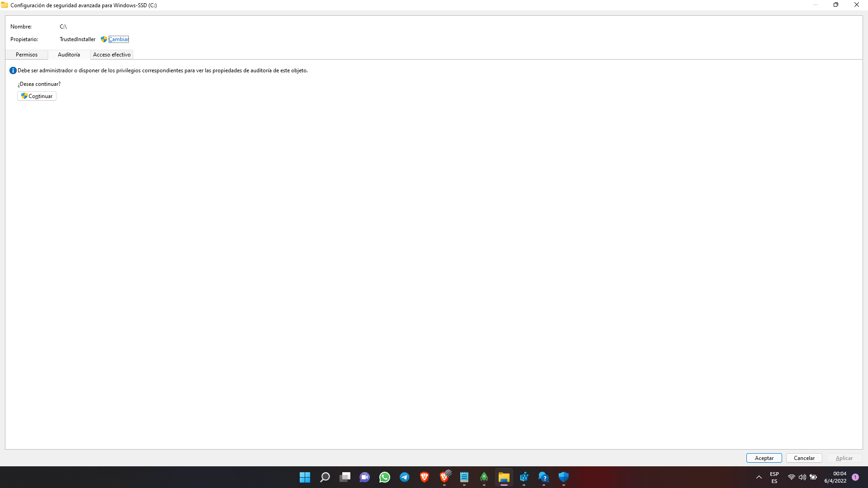Click the Cancelar button
The height and width of the screenshot is (488, 868).
pos(804,458)
